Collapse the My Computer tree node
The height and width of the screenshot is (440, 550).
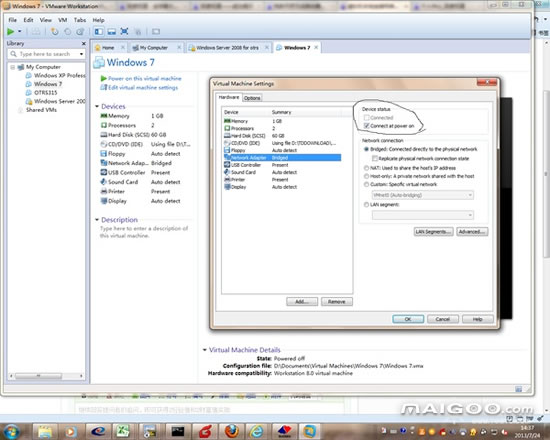[x=13, y=67]
